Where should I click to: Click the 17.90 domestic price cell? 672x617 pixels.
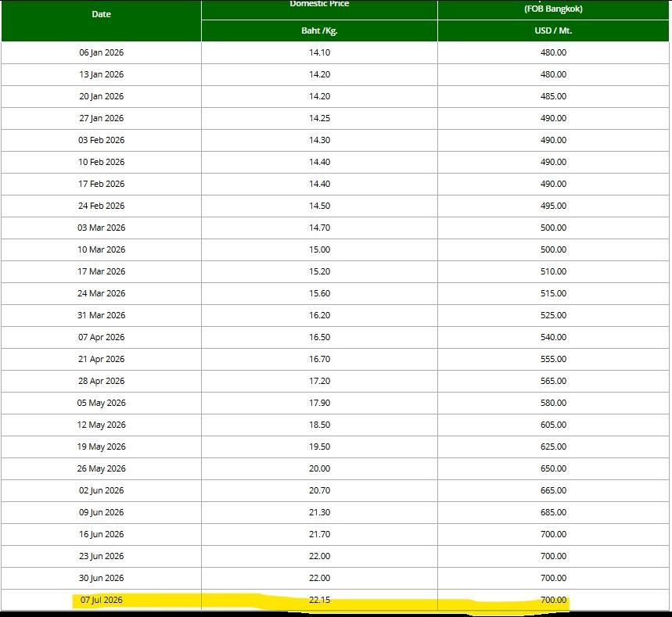[x=319, y=403]
